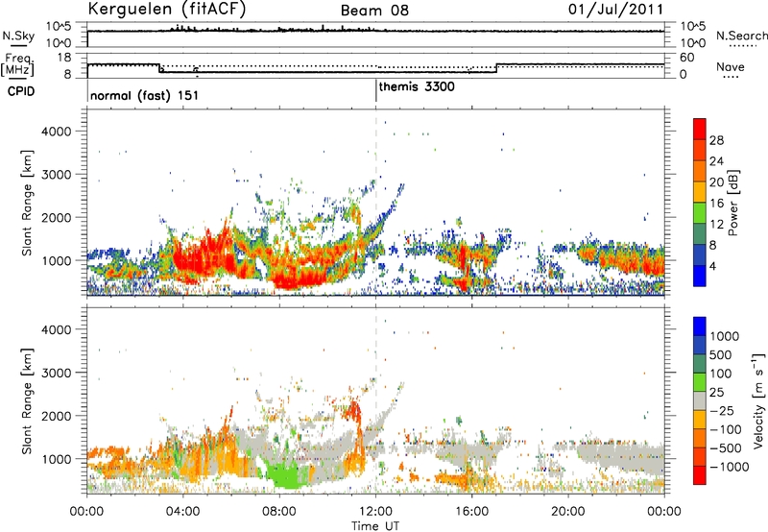The width and height of the screenshot is (768, 532).
Task: Click the "2000" tick on velocity panel axis
Action: click(56, 416)
